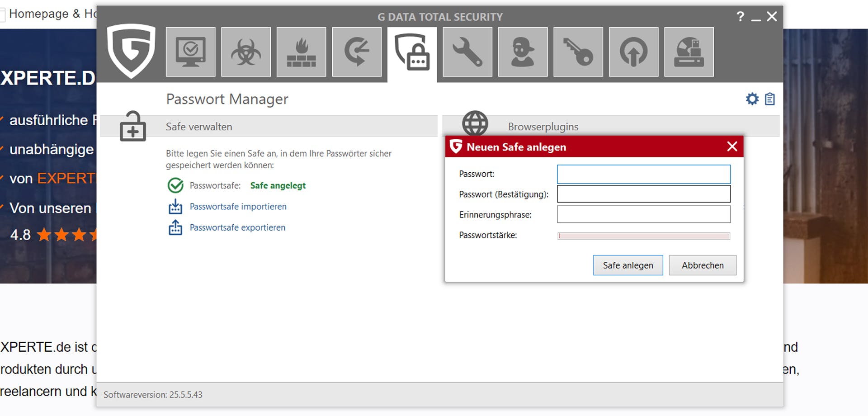Open the Backup module
The height and width of the screenshot is (416, 868).
357,52
